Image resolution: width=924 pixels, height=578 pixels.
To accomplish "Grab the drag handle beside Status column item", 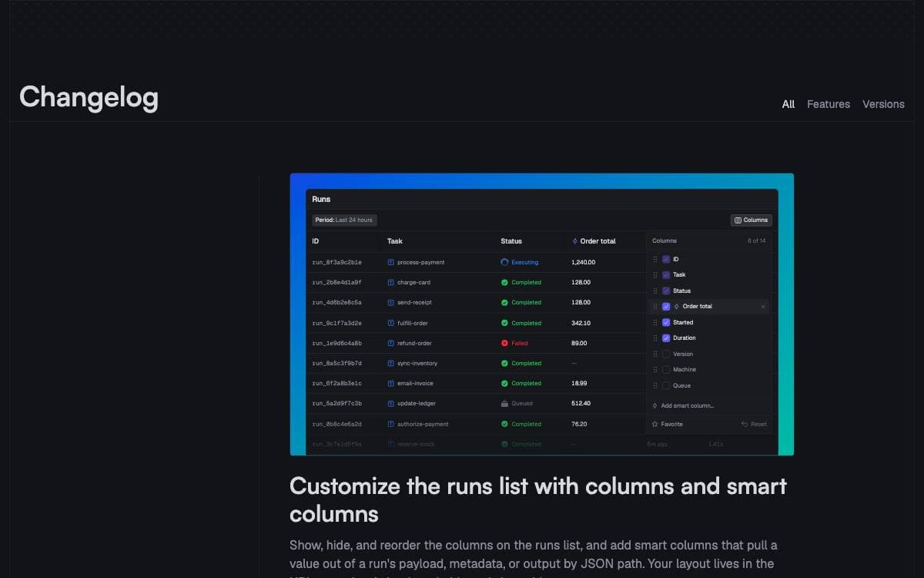I will [x=655, y=291].
